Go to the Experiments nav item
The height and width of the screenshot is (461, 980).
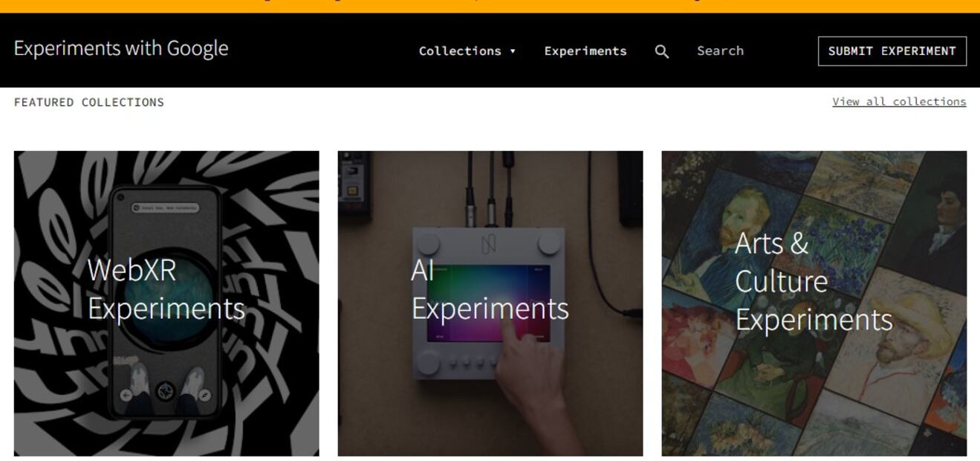(585, 51)
